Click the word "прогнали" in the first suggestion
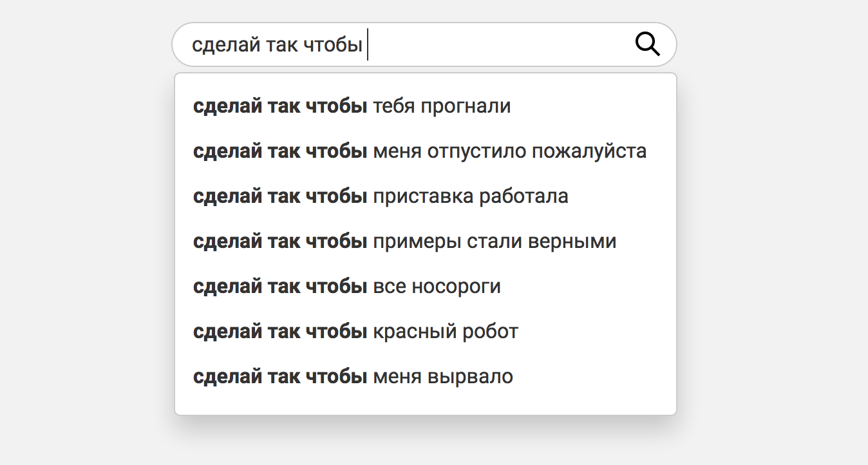 (466, 106)
